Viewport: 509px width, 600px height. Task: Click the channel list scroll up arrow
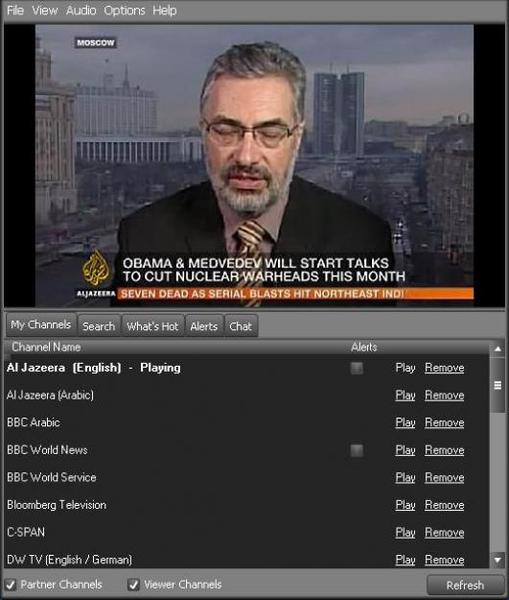(x=498, y=349)
